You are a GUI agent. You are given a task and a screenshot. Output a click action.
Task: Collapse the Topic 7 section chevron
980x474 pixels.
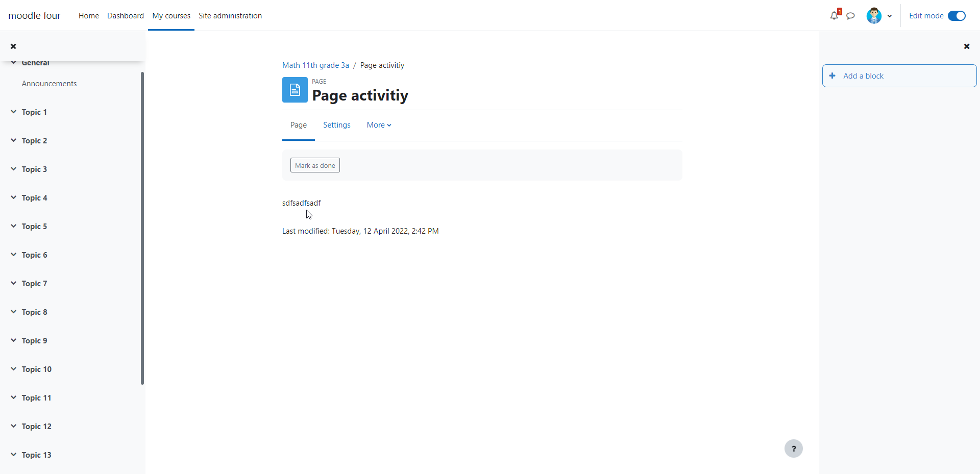tap(13, 283)
